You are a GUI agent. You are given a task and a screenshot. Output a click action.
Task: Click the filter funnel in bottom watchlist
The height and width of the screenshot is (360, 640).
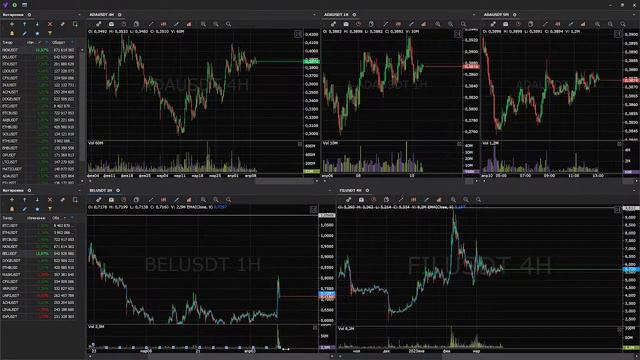pos(50,209)
